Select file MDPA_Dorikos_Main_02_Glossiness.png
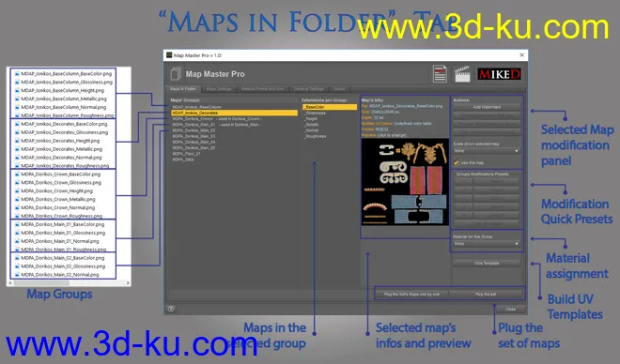 (63, 266)
